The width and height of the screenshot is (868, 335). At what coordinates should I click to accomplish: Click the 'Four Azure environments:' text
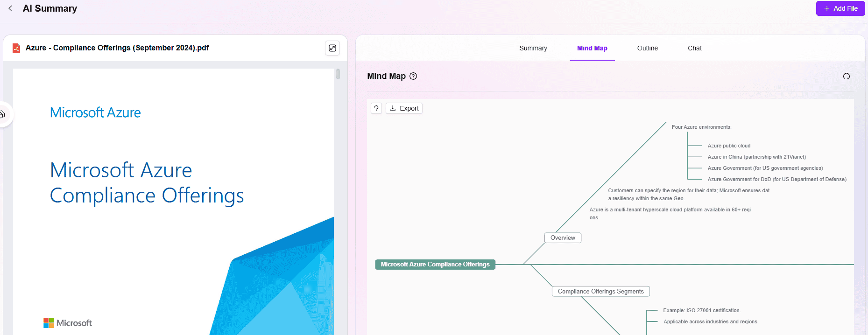click(701, 127)
